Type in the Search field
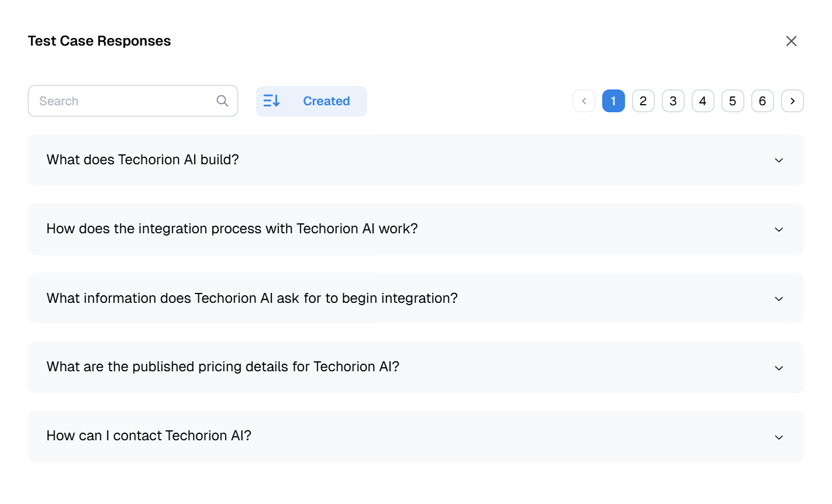This screenshot has height=504, width=832. [123, 101]
